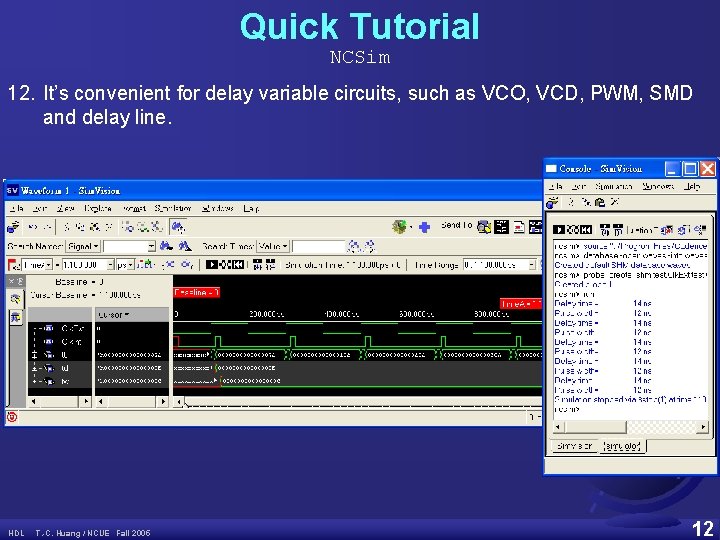Open Windows menu in Waveform window
The width and height of the screenshot is (720, 540).
point(218,208)
